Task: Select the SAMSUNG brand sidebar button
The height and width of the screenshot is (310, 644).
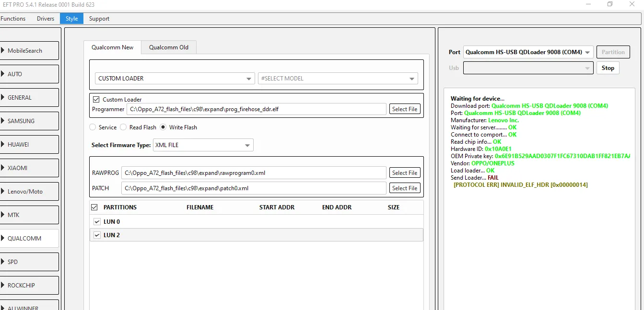Action: pos(29,121)
